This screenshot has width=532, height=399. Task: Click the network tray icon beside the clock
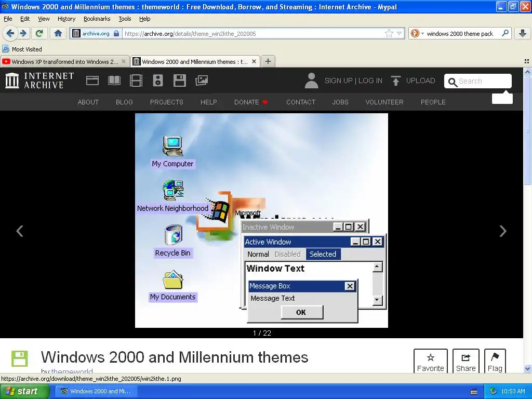point(494,391)
